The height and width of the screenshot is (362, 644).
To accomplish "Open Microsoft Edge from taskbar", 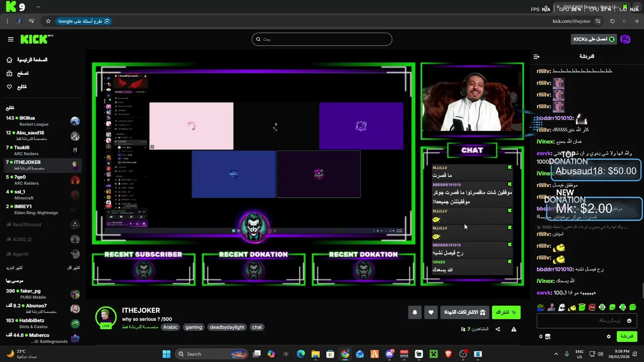I will pos(301,354).
